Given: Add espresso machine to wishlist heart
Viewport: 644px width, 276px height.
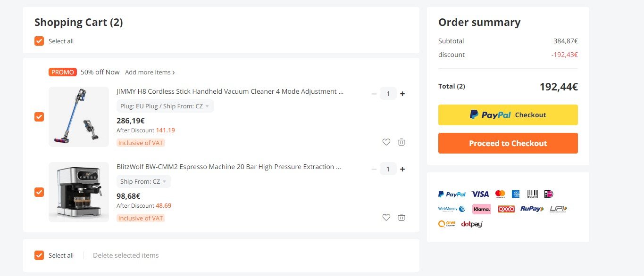Looking at the screenshot, I should 386,217.
